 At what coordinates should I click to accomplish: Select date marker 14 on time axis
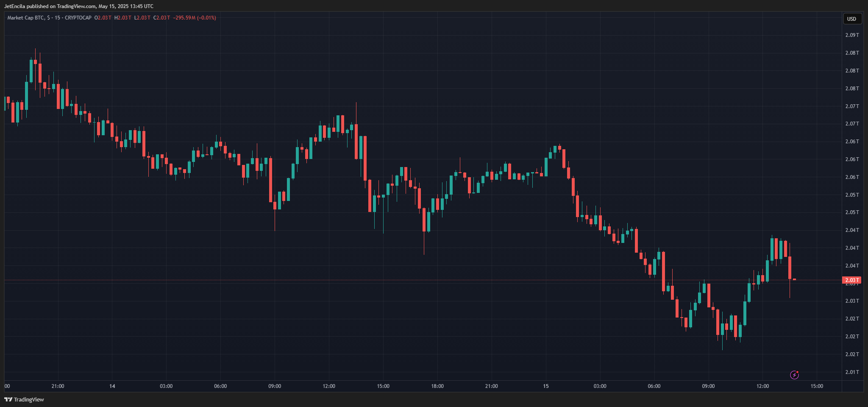(x=112, y=386)
